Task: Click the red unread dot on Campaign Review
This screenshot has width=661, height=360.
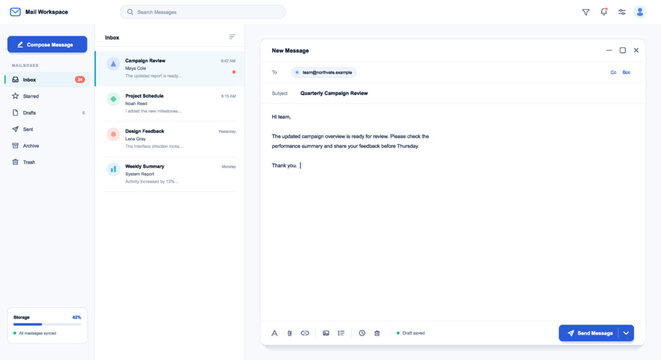Action: 234,72
